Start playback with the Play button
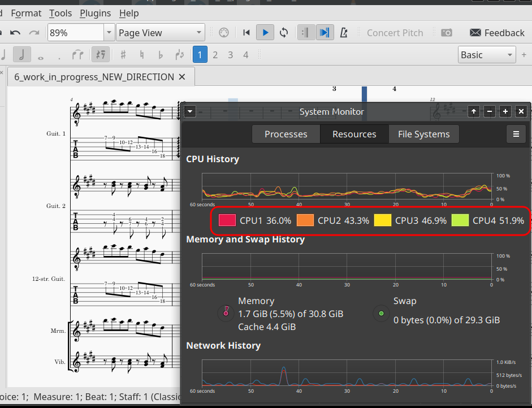 coord(265,32)
